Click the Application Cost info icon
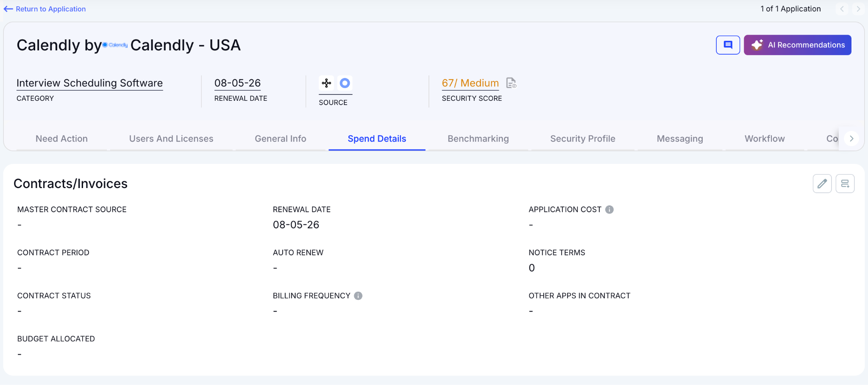 (x=609, y=209)
